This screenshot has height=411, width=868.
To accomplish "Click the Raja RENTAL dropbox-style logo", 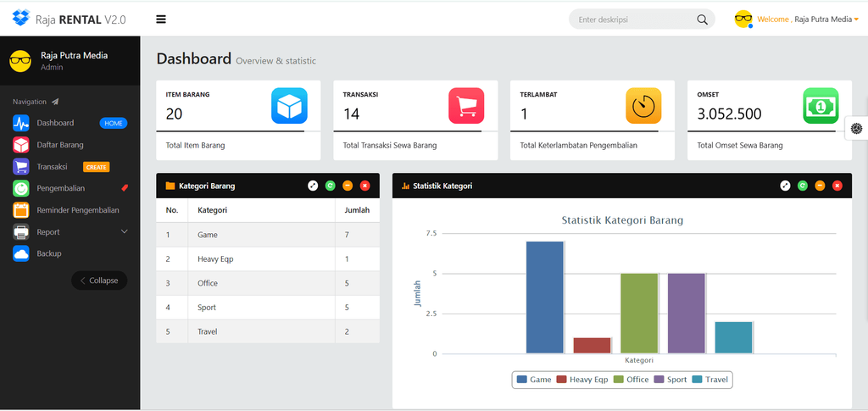I will (21, 19).
